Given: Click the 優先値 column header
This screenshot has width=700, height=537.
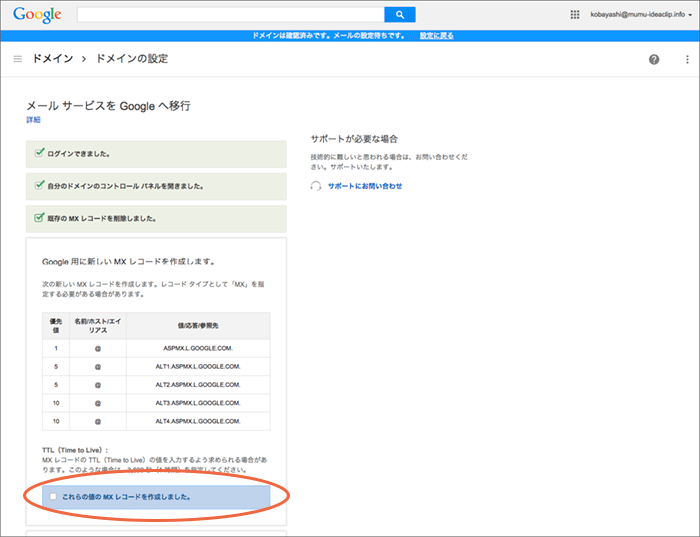Looking at the screenshot, I should pyautogui.click(x=56, y=326).
